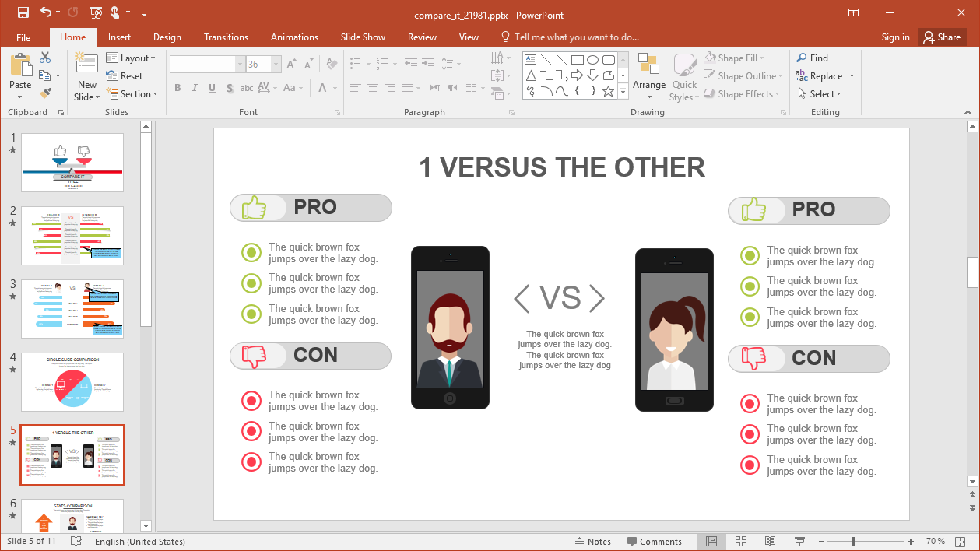This screenshot has height=551, width=980.
Task: Toggle justify text alignment
Action: tap(407, 88)
